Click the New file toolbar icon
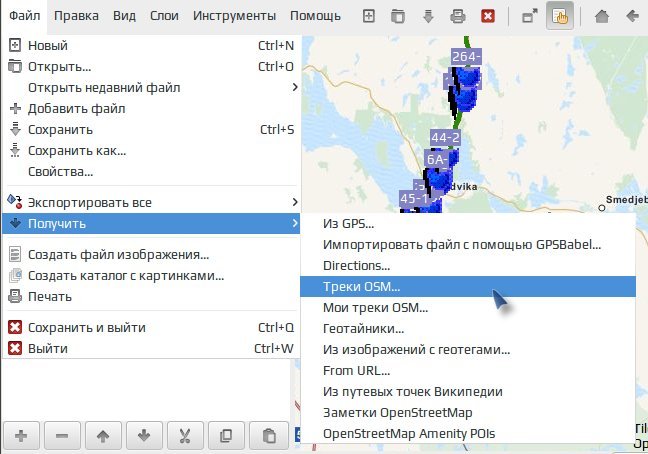 368,17
